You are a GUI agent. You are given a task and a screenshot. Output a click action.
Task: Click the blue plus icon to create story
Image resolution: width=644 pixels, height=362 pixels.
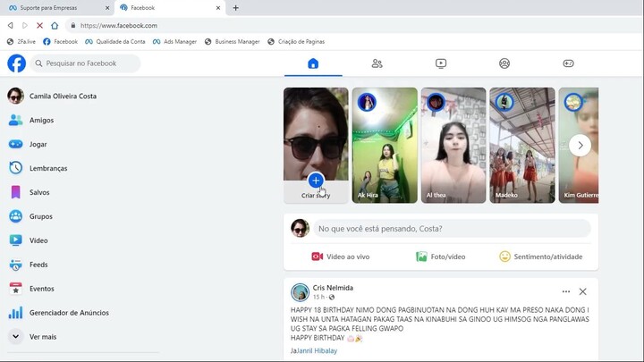click(316, 181)
